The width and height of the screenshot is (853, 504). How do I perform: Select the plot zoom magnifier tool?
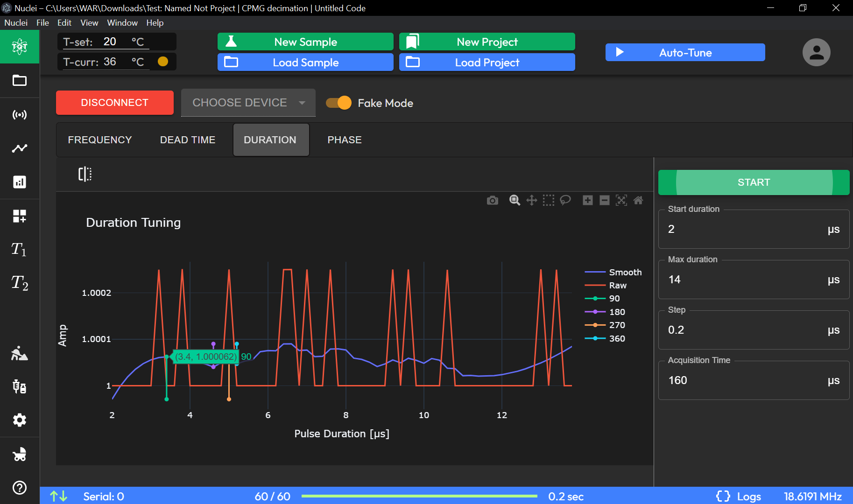(x=515, y=201)
